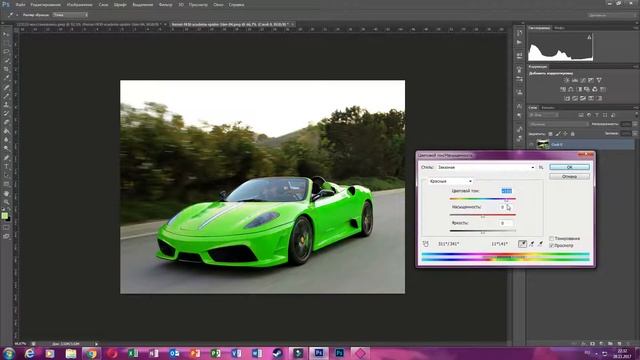The width and height of the screenshot is (640, 360).
Task: Add a Vibrance adjustment layer
Action: (x=599, y=80)
